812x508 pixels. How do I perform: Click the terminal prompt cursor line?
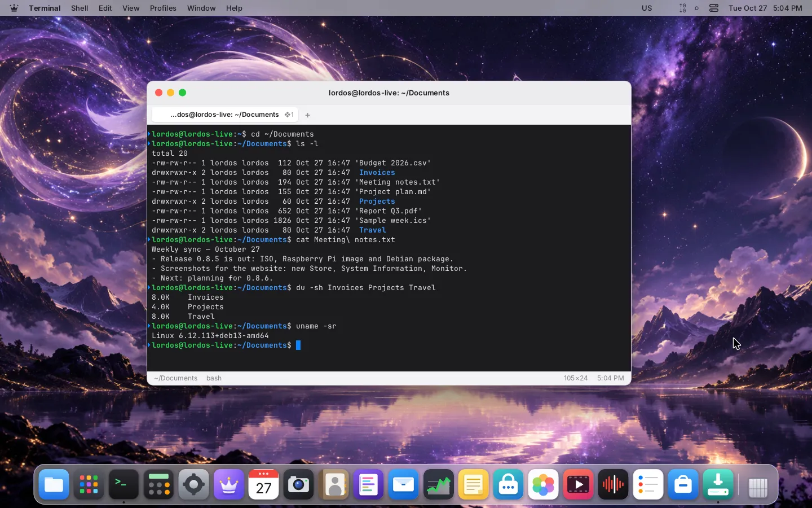298,345
